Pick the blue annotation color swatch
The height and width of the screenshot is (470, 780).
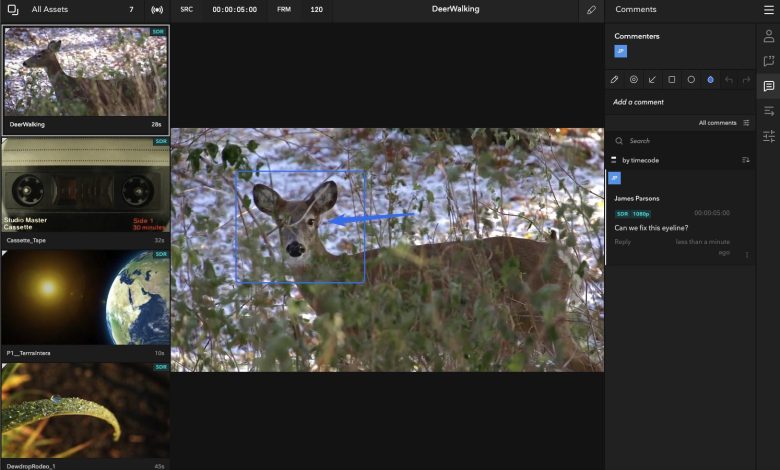[710, 79]
